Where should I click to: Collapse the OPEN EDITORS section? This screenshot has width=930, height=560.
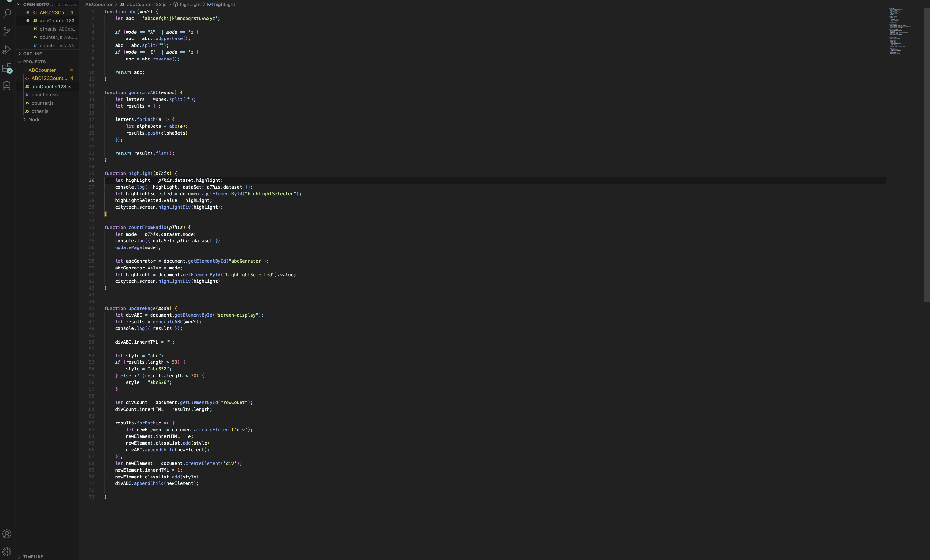pyautogui.click(x=20, y=4)
